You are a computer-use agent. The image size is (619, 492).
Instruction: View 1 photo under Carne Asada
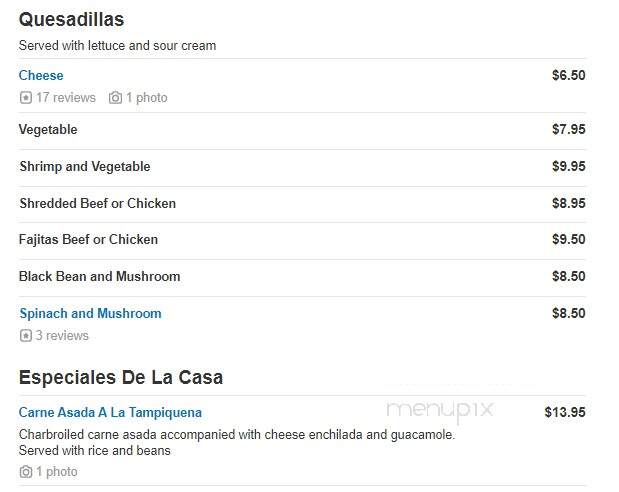coord(57,471)
